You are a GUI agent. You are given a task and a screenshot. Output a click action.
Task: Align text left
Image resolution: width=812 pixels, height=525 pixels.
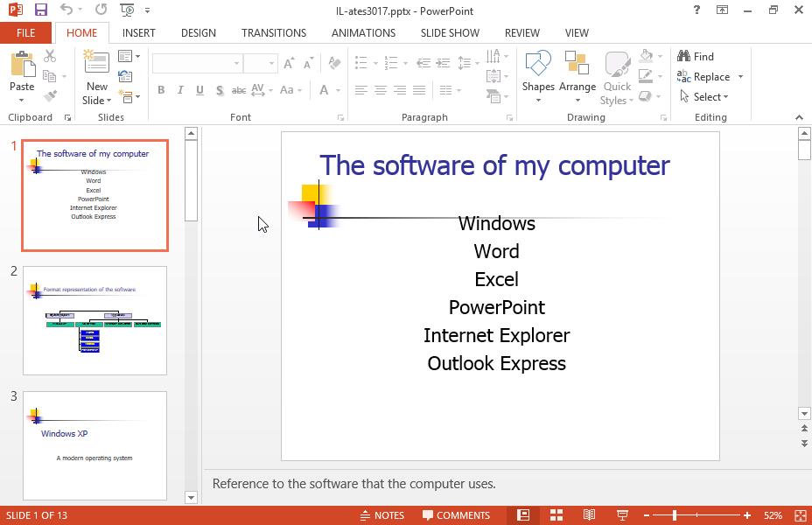361,90
